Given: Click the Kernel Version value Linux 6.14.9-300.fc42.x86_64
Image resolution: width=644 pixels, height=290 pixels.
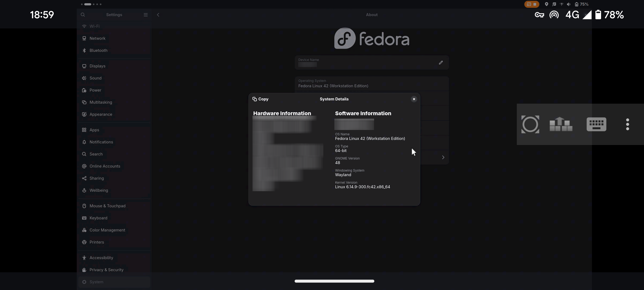Looking at the screenshot, I should click(x=363, y=187).
